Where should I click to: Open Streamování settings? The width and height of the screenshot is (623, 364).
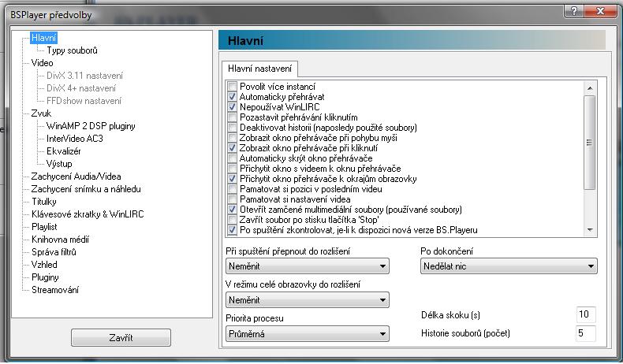coord(55,290)
